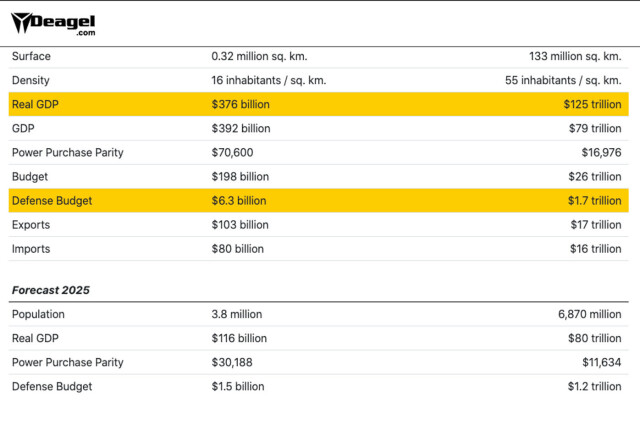Click the 3.8 million population value

click(237, 314)
